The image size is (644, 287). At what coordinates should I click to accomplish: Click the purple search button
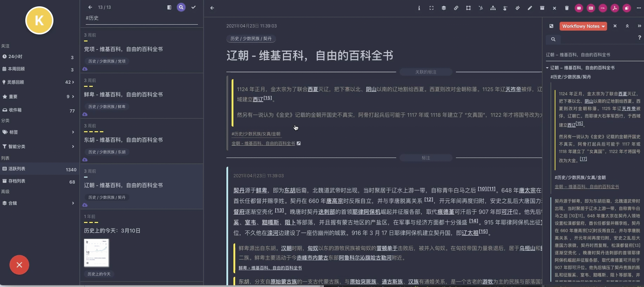click(181, 7)
